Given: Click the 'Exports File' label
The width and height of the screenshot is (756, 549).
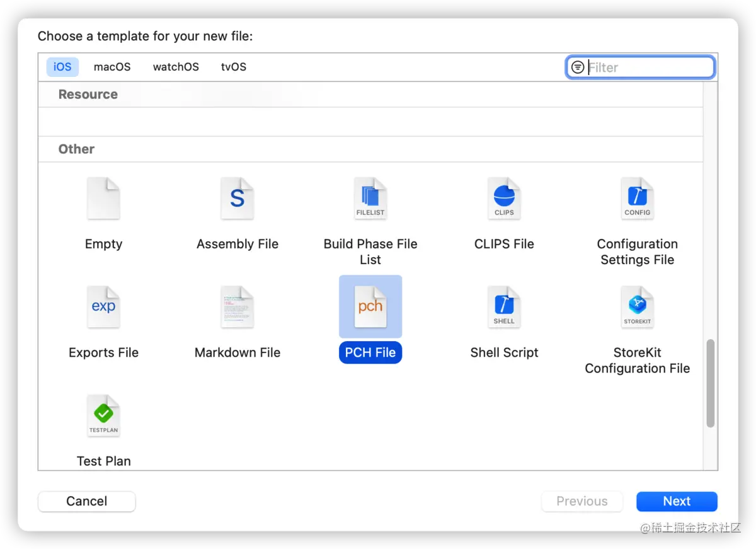Looking at the screenshot, I should coord(103,352).
